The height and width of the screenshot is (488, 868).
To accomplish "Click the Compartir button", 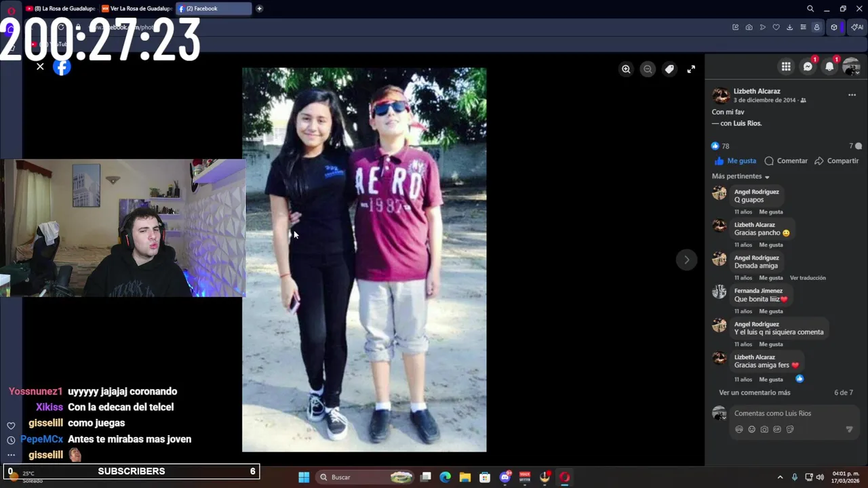I will (x=837, y=161).
